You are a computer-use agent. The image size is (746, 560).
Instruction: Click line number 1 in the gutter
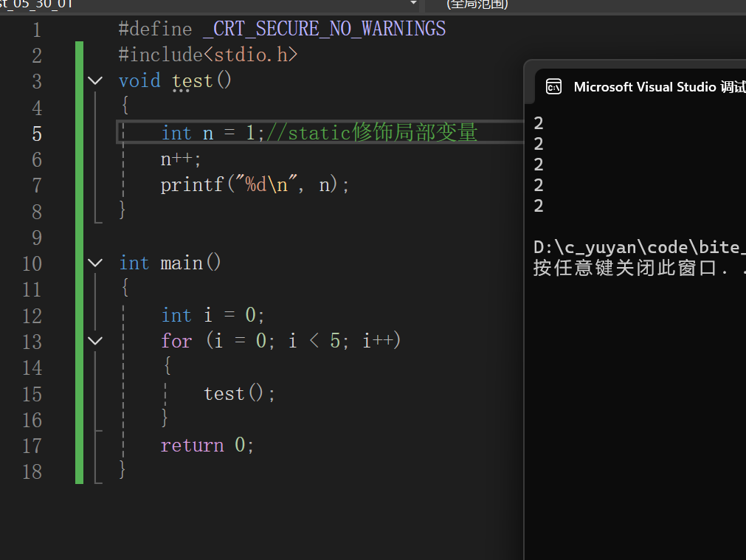37,30
